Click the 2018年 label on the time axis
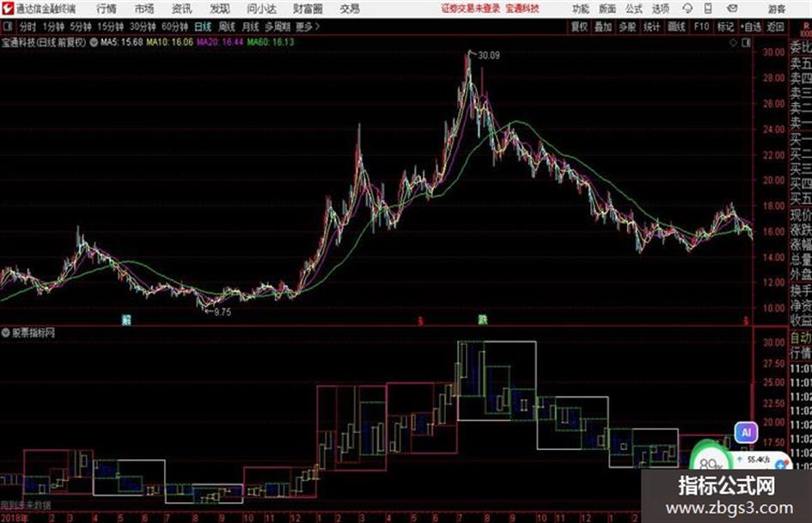This screenshot has width=812, height=523. click(x=15, y=518)
